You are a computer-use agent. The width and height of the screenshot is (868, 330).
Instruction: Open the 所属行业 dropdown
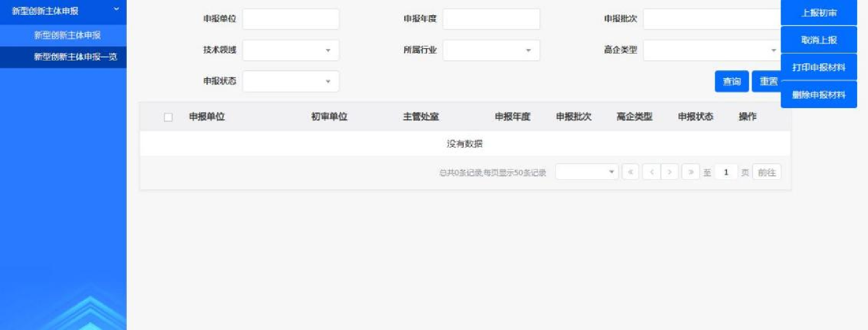[x=491, y=50]
